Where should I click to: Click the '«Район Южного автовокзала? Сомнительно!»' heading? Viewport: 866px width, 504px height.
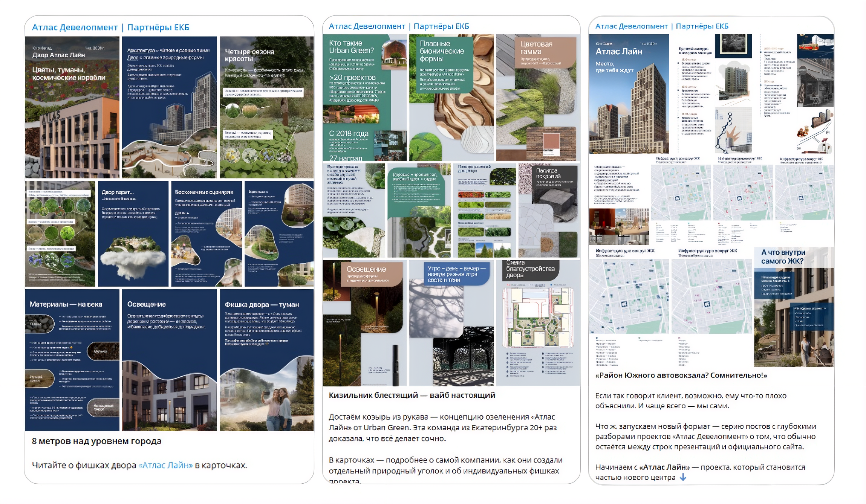[681, 375]
